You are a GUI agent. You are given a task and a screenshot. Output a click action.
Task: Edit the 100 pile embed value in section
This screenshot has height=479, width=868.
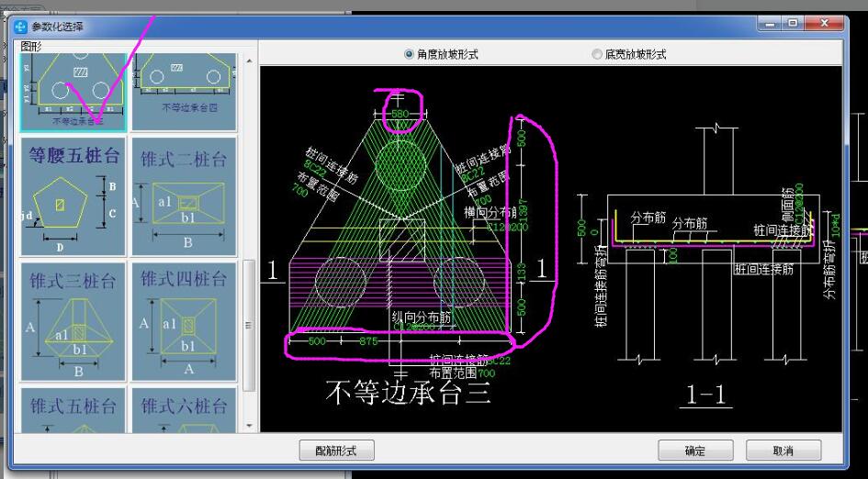(673, 255)
